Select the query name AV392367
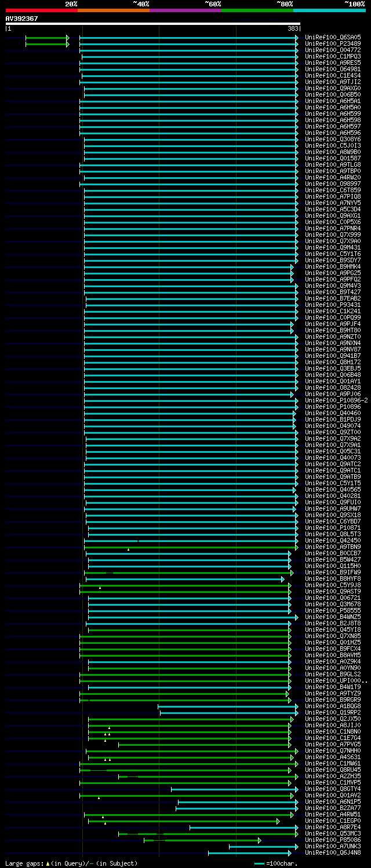Image resolution: width=371 pixels, height=868 pixels. click(x=22, y=19)
